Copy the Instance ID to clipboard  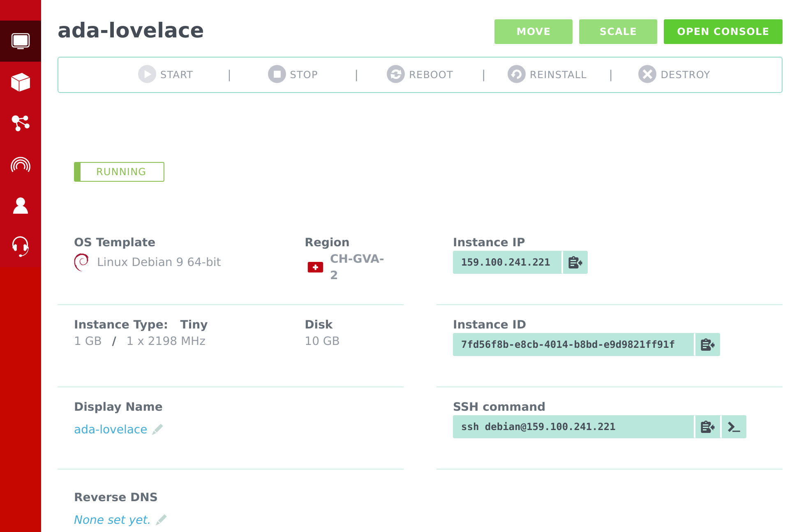click(707, 345)
